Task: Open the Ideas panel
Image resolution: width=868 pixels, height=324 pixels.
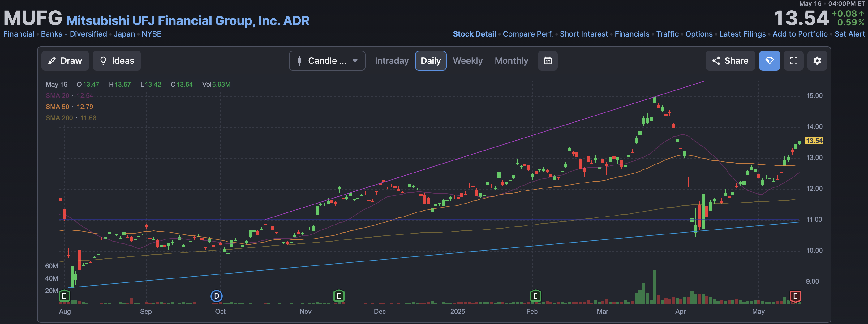Action: [117, 61]
